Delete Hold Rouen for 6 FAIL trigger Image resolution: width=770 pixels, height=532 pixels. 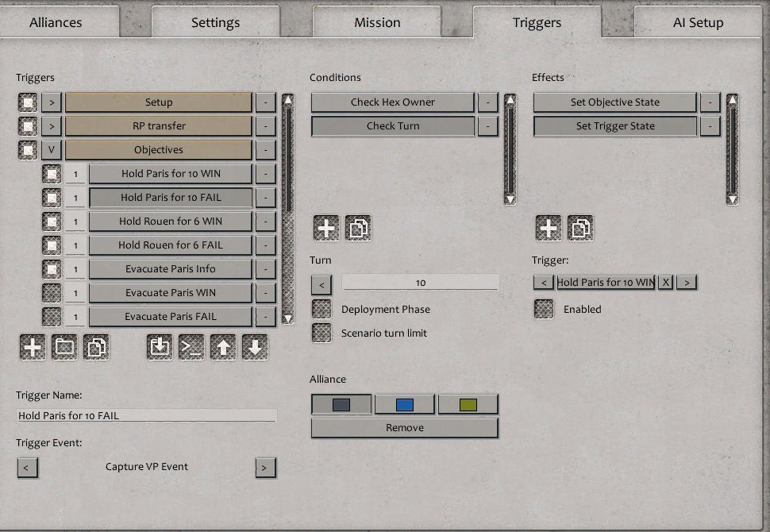click(x=266, y=245)
